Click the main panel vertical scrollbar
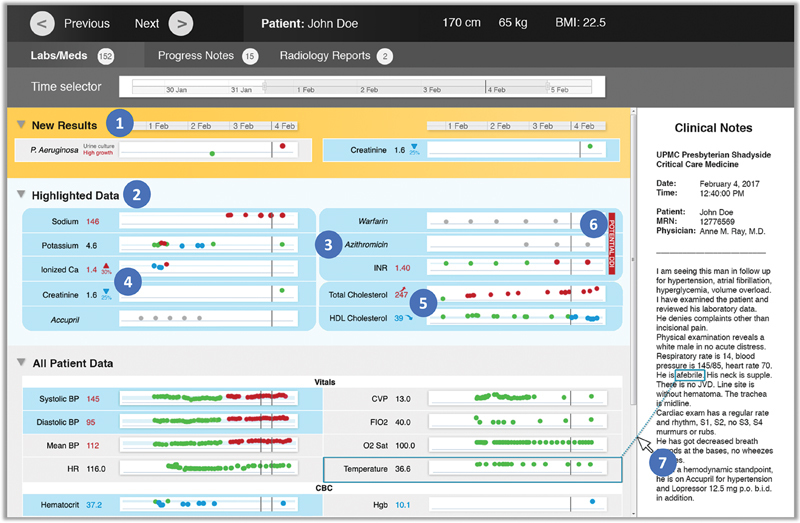800x523 pixels. pyautogui.click(x=633, y=258)
